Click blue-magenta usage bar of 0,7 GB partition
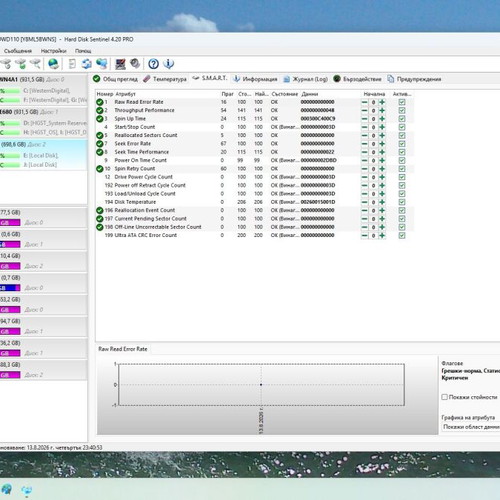 click(10, 288)
